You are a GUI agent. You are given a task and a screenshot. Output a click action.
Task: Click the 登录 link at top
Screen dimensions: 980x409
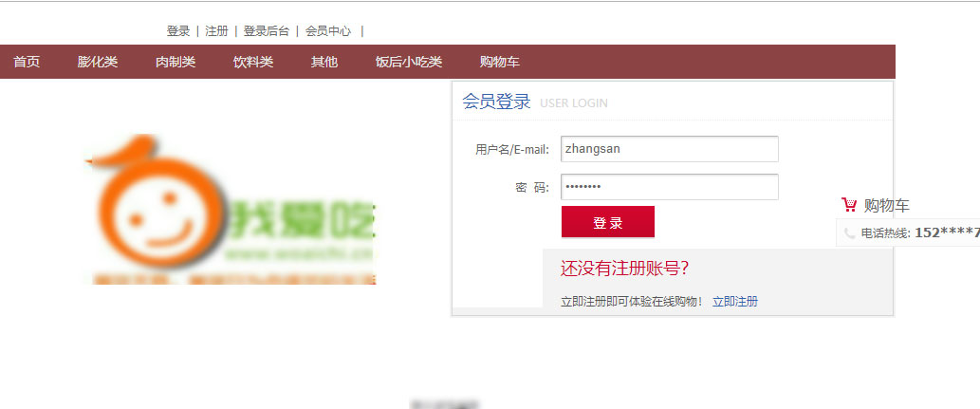178,30
